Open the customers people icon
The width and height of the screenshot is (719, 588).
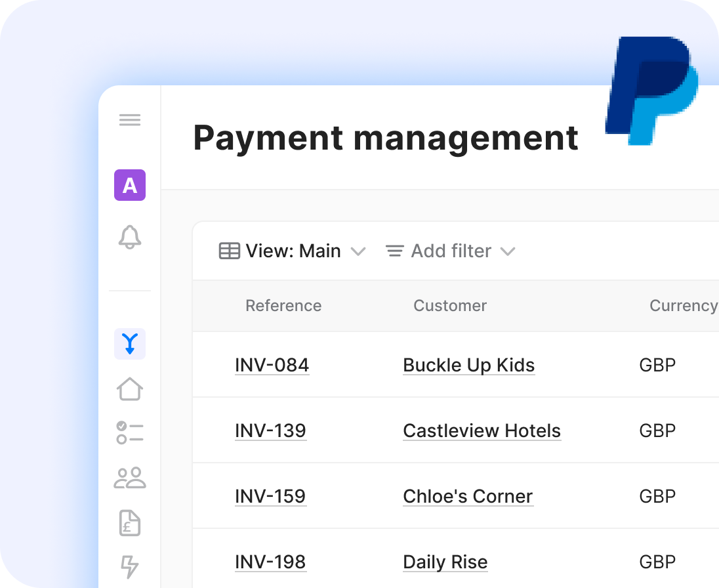pos(130,478)
